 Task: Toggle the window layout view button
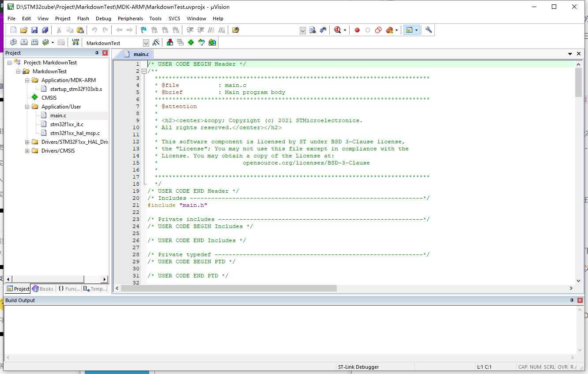[x=409, y=30]
